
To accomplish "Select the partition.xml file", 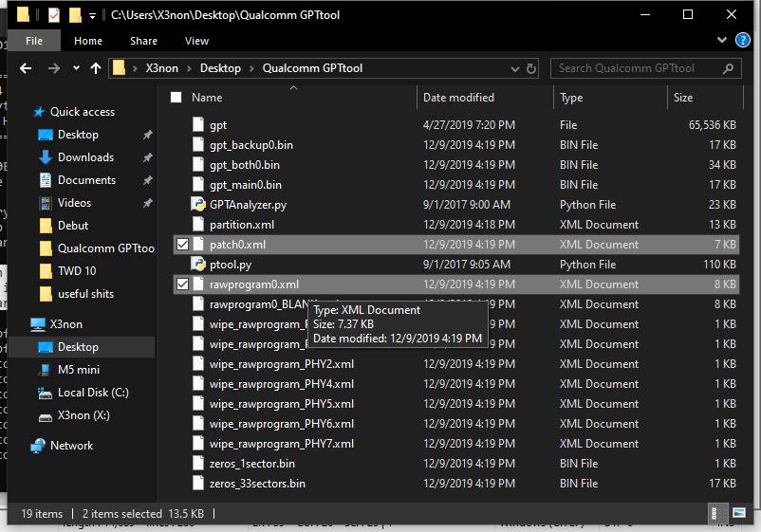I will [x=242, y=225].
